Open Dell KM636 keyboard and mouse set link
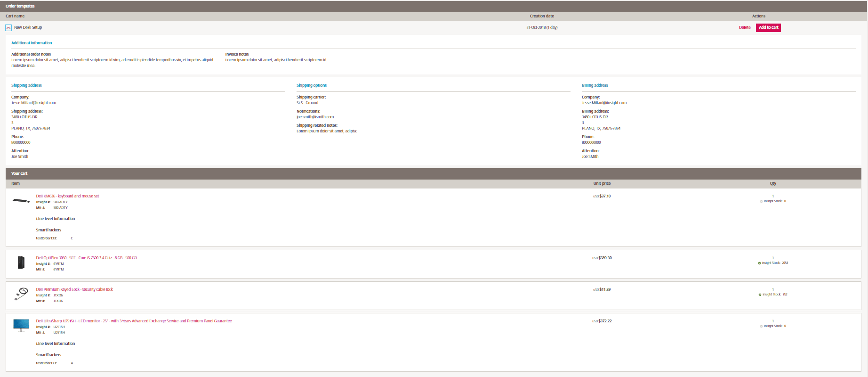The width and height of the screenshot is (868, 377). tap(67, 196)
